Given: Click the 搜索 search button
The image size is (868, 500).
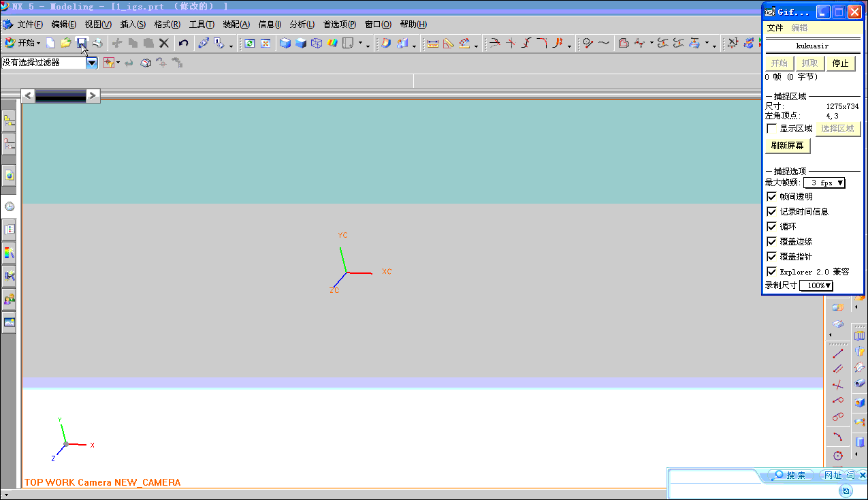Looking at the screenshot, I should pos(790,475).
